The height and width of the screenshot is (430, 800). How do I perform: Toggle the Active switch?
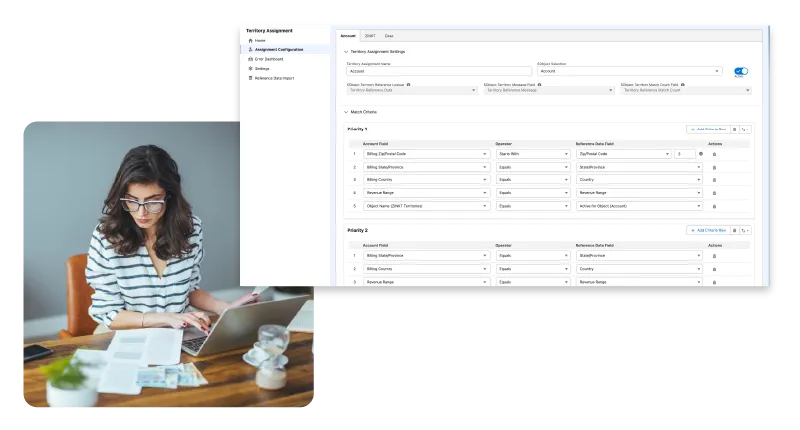point(741,71)
